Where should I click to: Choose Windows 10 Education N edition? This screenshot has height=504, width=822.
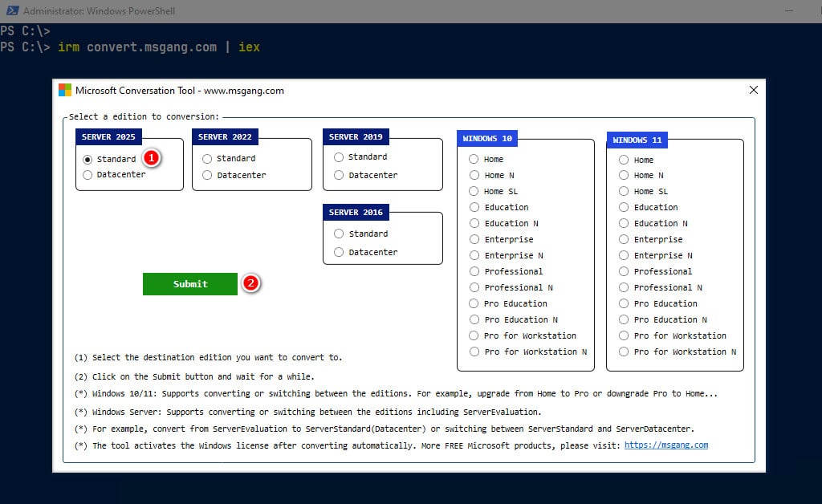click(x=474, y=223)
